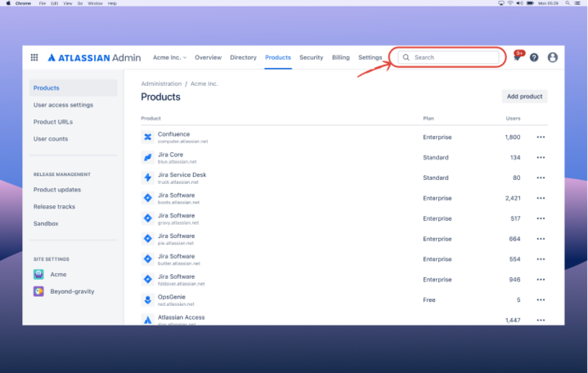Click the boots.atlassian.net Jira Software icon
Image resolution: width=588 pixels, height=373 pixels.
(148, 198)
